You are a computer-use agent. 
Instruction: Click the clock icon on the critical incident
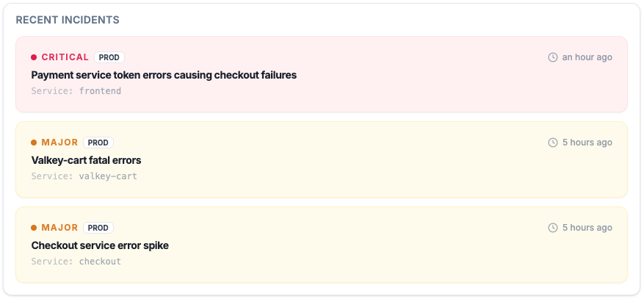[x=553, y=57]
